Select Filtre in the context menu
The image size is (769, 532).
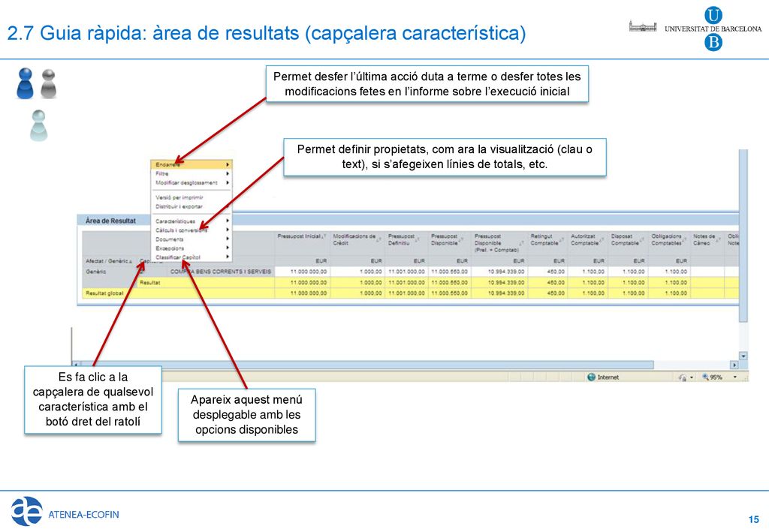(191, 173)
